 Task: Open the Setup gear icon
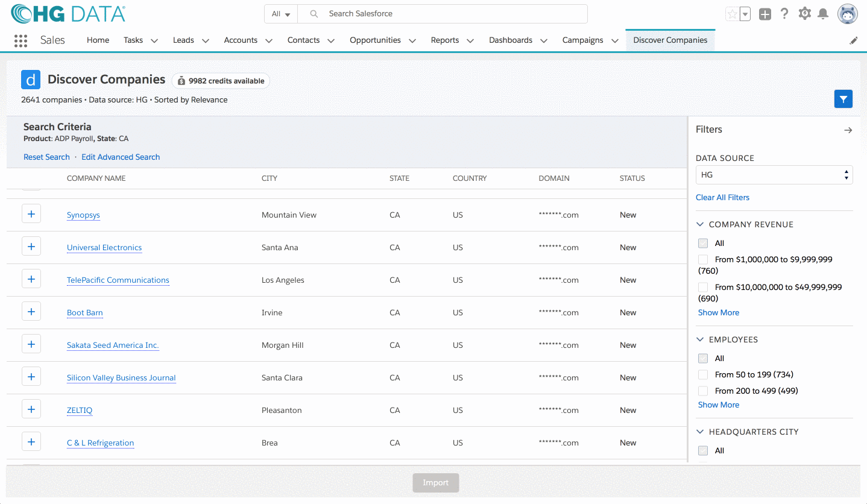804,14
